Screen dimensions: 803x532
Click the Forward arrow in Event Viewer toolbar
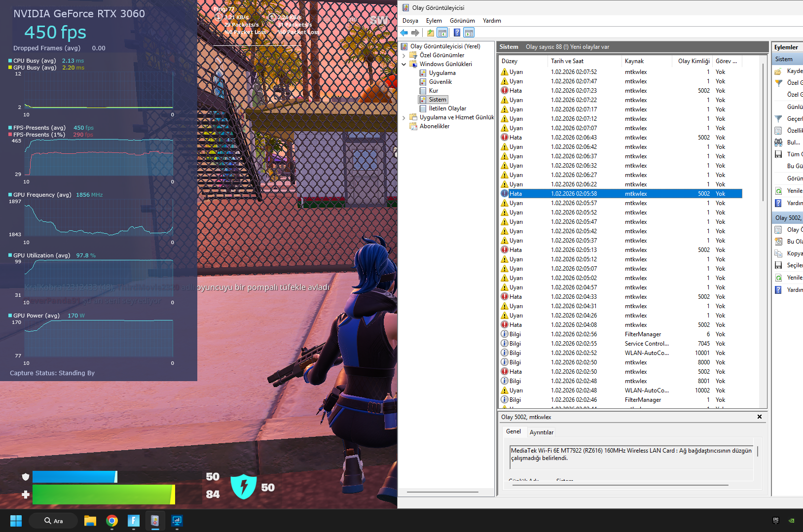pos(415,33)
